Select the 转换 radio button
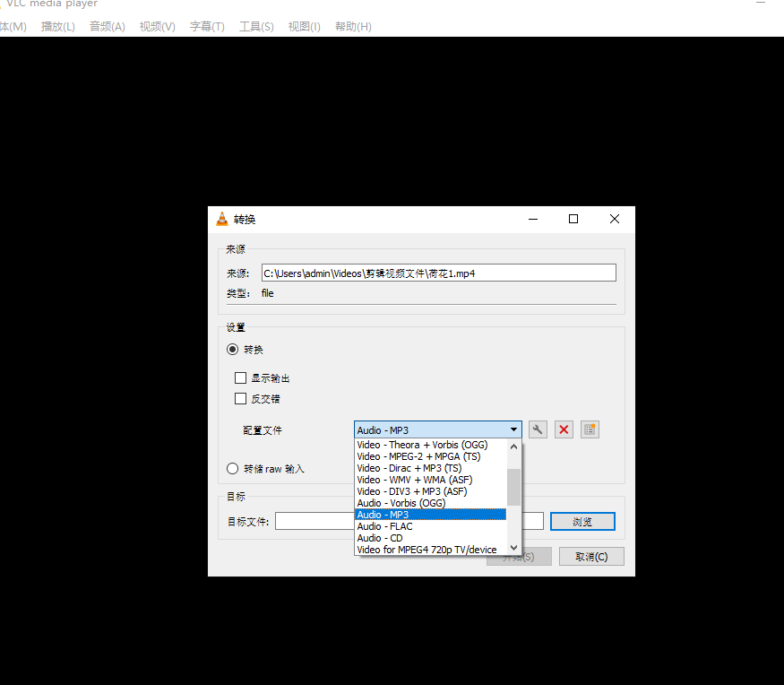This screenshot has height=685, width=784. pos(232,350)
